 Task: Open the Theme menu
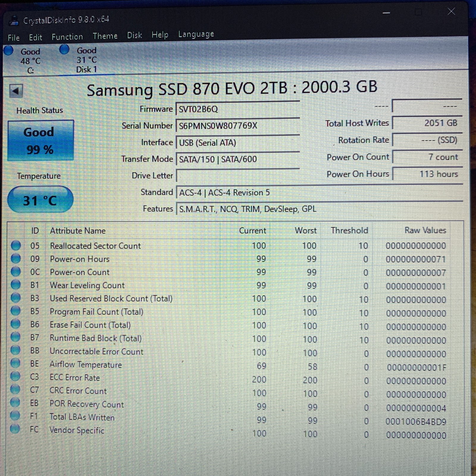point(105,36)
